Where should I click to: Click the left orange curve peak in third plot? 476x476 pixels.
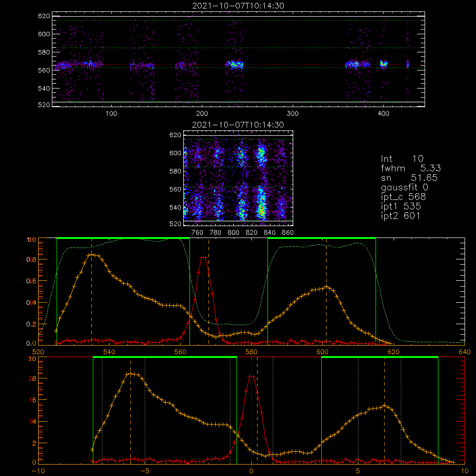click(x=92, y=255)
